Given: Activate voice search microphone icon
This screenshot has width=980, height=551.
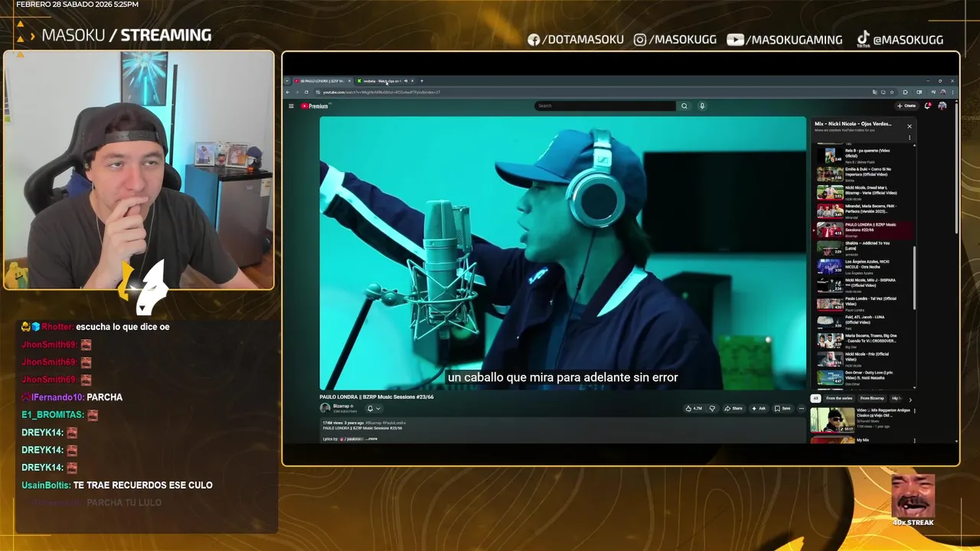Looking at the screenshot, I should tap(702, 106).
